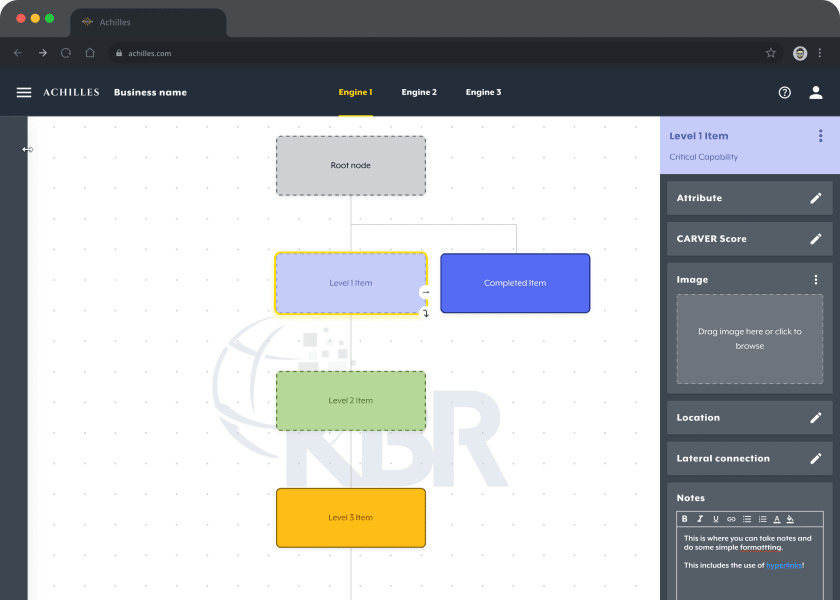Edit the Lateral connection entry

[x=816, y=459]
